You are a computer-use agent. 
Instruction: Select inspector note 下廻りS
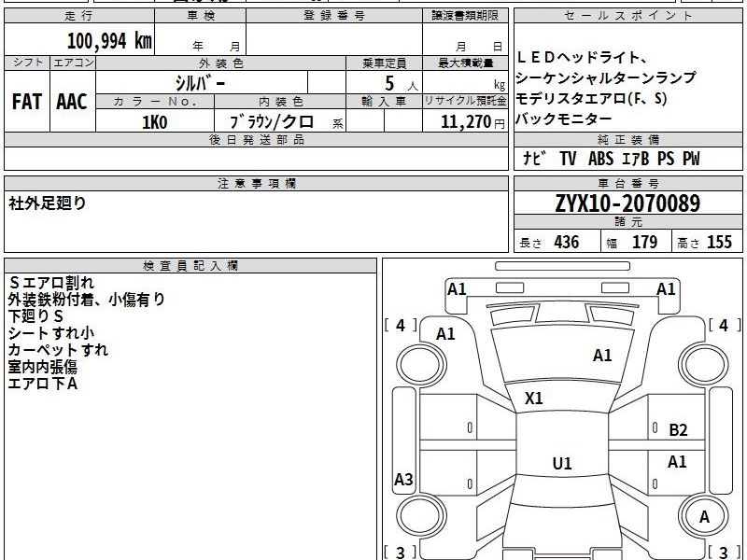click(35, 316)
